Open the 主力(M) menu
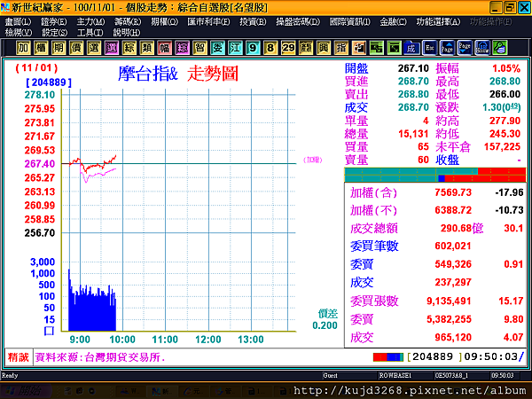Image resolution: width=532 pixels, height=399 pixels. 90,22
